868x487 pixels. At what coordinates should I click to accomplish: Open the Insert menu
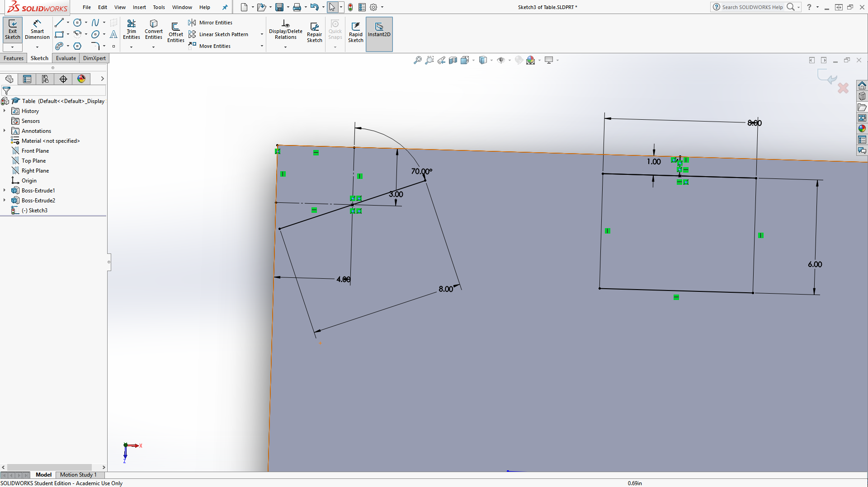click(139, 7)
